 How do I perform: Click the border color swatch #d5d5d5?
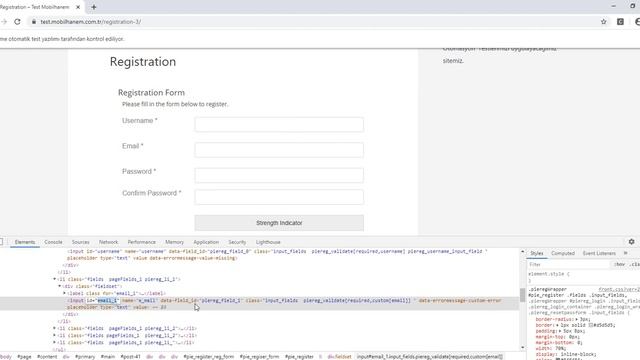tap(591, 325)
